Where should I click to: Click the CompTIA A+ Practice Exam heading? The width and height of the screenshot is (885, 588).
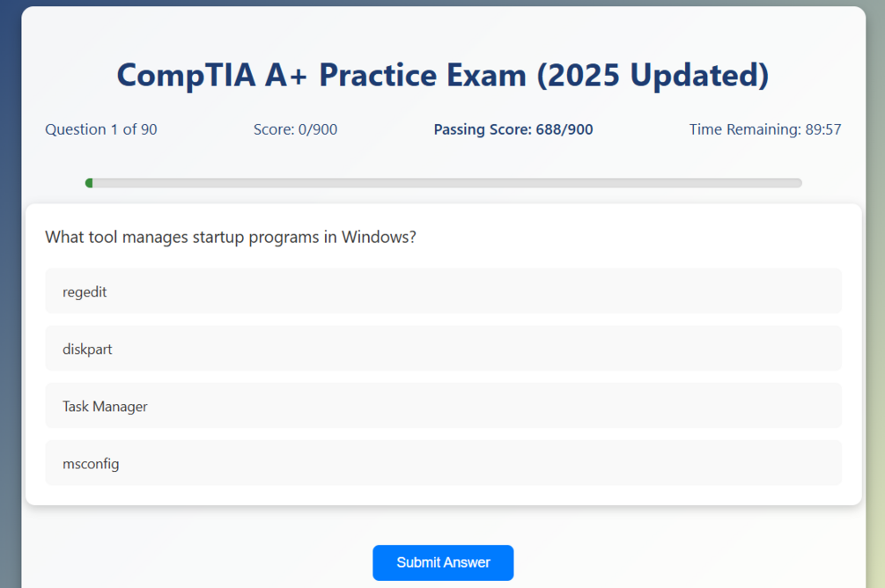[442, 75]
